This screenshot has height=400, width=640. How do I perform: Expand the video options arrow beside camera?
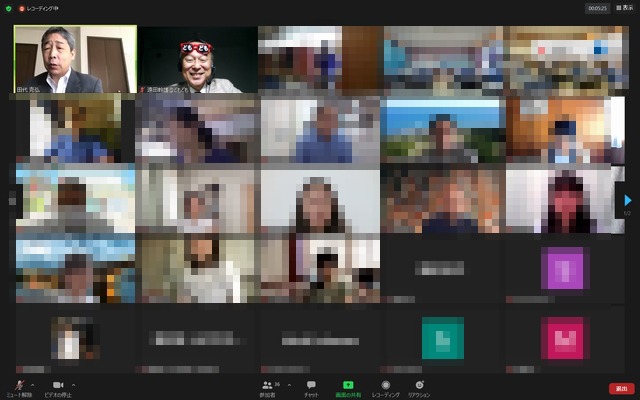[x=73, y=384]
